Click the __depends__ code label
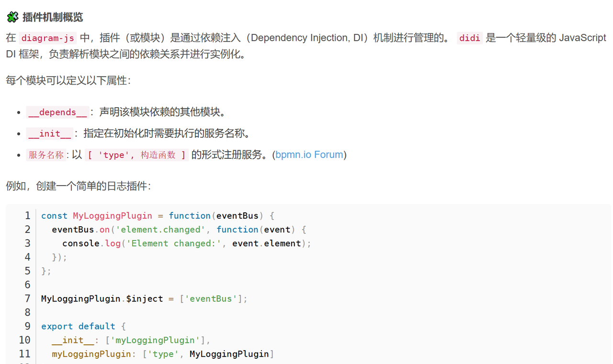Viewport: 613px width, 364px height. (x=57, y=112)
